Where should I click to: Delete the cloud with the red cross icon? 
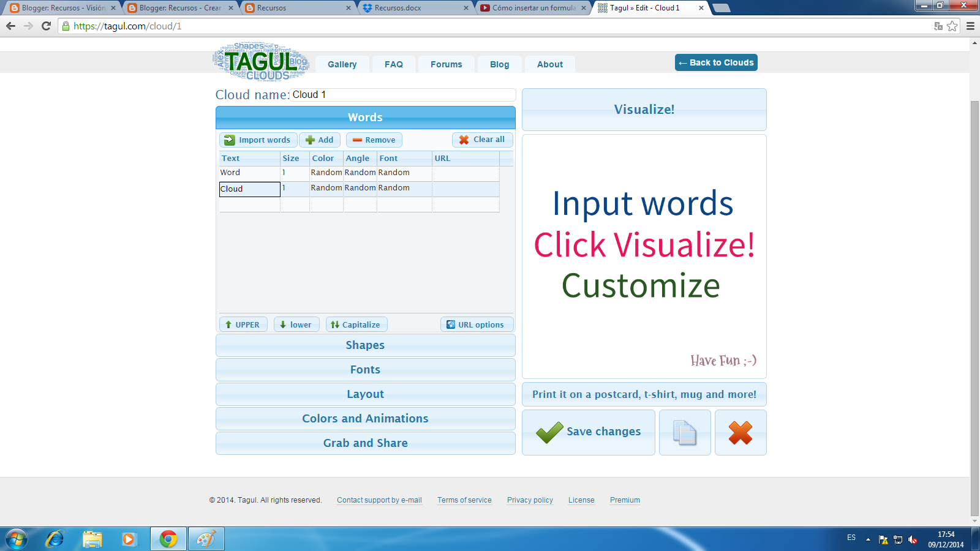click(x=740, y=432)
